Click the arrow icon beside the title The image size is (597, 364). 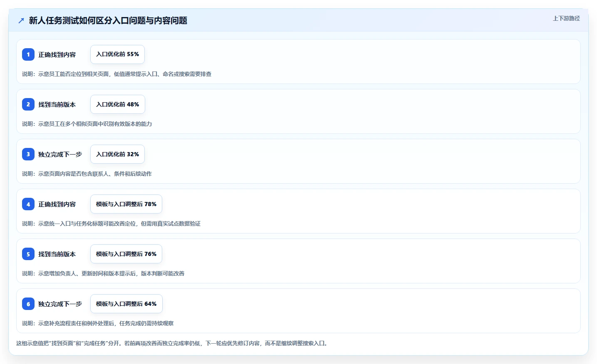pyautogui.click(x=21, y=20)
